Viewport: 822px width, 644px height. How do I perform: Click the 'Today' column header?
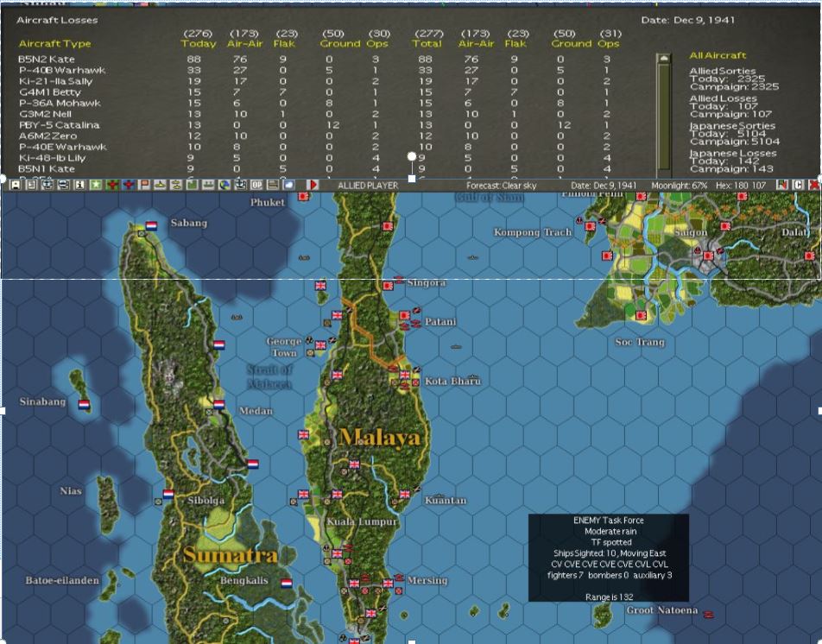[x=199, y=43]
